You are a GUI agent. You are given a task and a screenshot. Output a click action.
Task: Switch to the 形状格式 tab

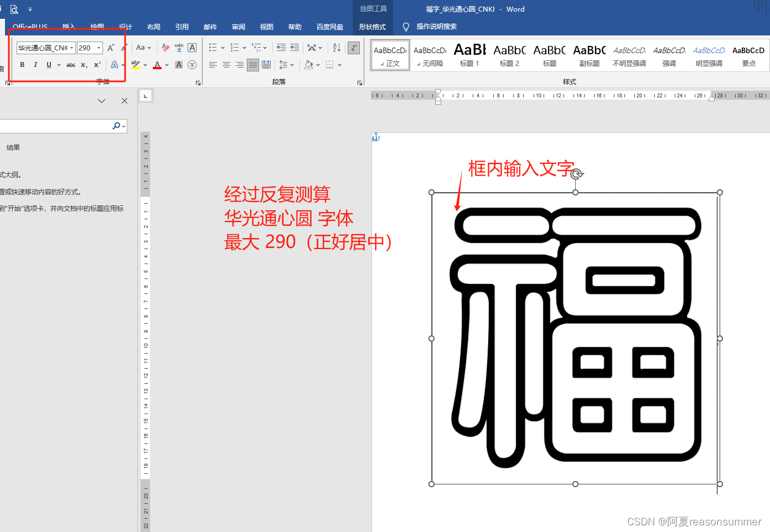[373, 27]
